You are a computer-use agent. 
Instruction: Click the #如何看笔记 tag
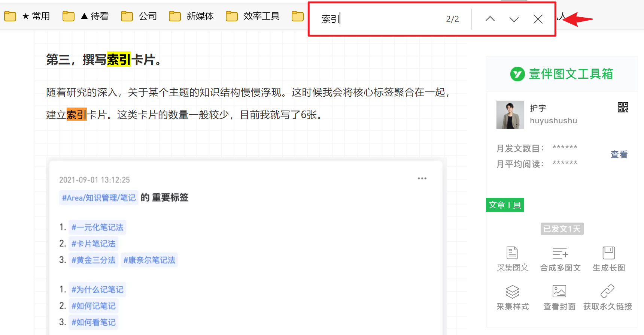(94, 322)
